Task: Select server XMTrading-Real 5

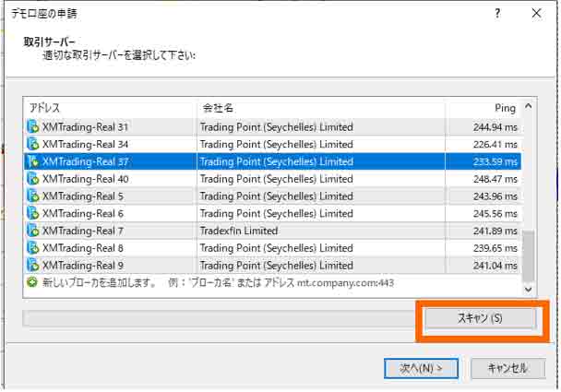Action: [x=83, y=196]
